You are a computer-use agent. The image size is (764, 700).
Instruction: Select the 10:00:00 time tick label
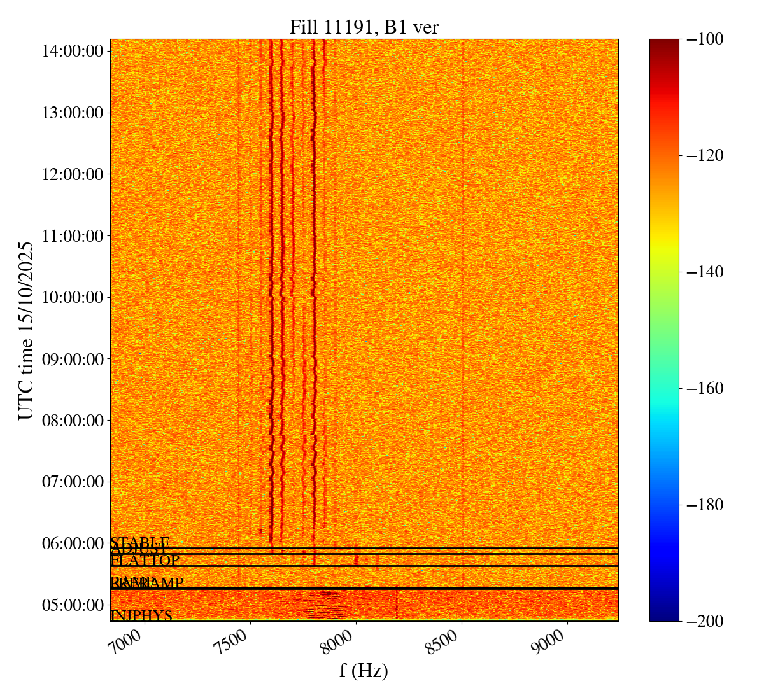coord(73,297)
